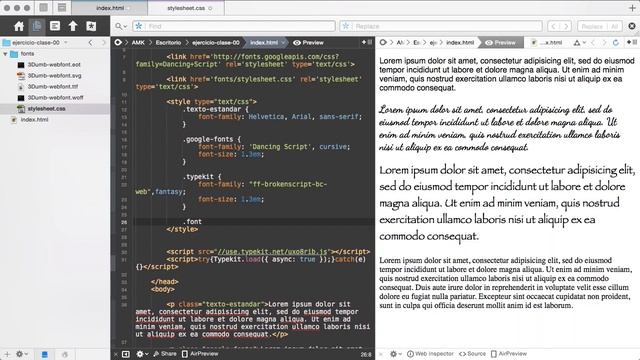Open the ejercicio-clase-00 folder dropdown in sidebar

click(35, 42)
